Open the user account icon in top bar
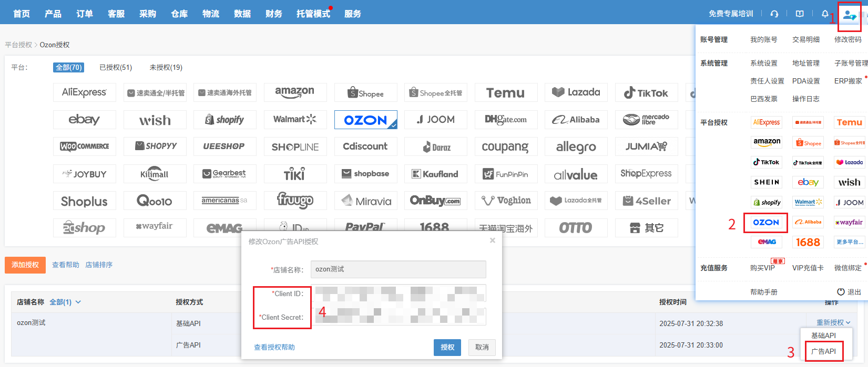Image resolution: width=868 pixels, height=367 pixels. (x=850, y=15)
